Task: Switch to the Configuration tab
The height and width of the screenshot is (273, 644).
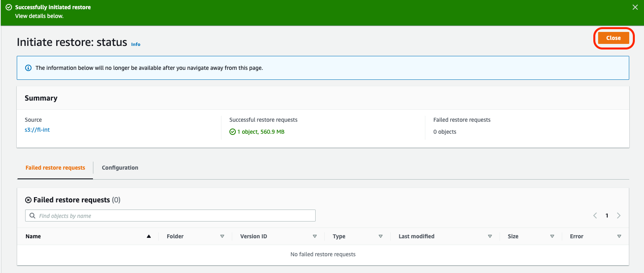Action: click(120, 168)
